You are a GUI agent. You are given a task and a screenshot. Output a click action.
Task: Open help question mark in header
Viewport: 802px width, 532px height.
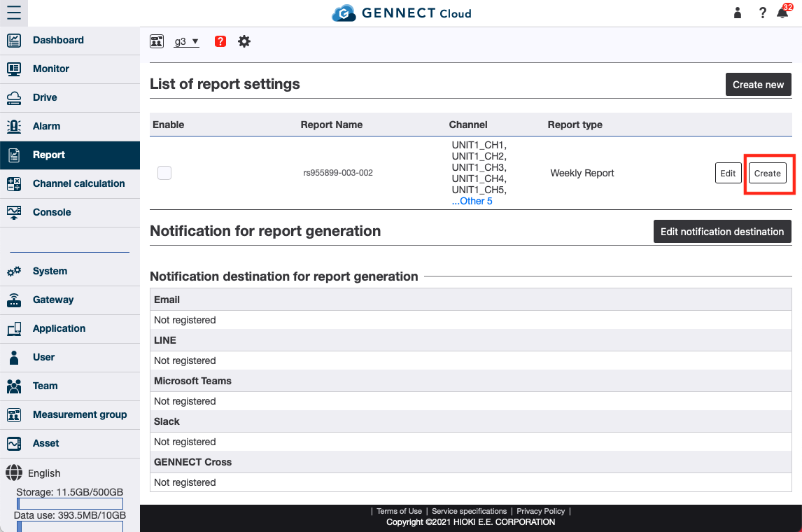pos(762,13)
